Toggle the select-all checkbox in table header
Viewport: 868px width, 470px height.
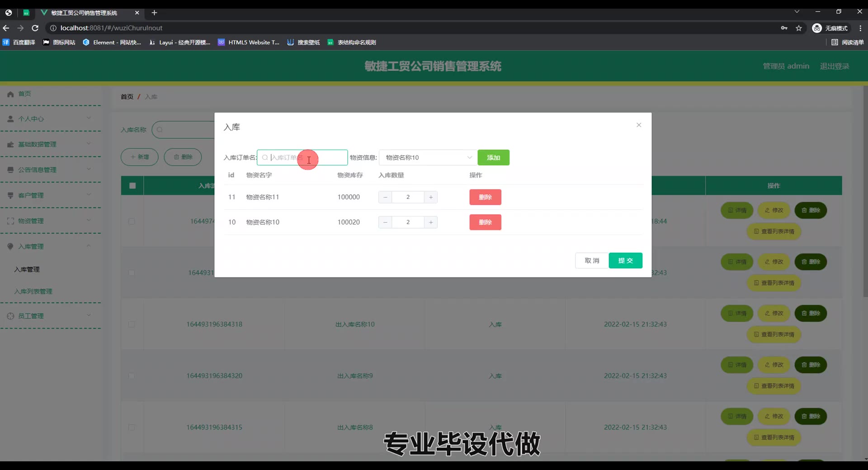(132, 186)
